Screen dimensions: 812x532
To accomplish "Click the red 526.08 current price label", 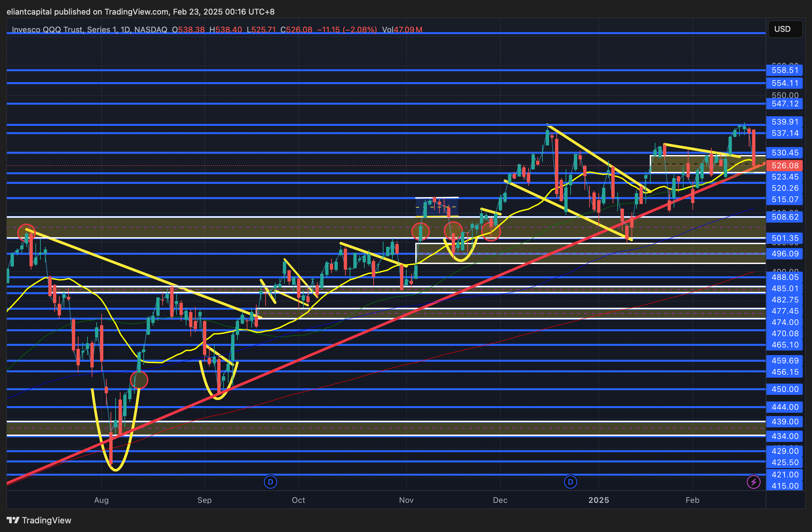I will click(x=785, y=166).
